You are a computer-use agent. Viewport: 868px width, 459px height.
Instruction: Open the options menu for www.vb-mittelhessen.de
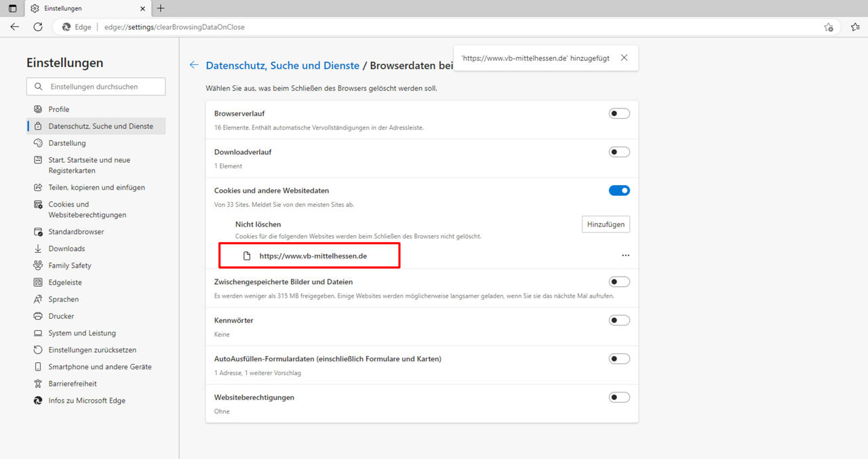tap(625, 255)
